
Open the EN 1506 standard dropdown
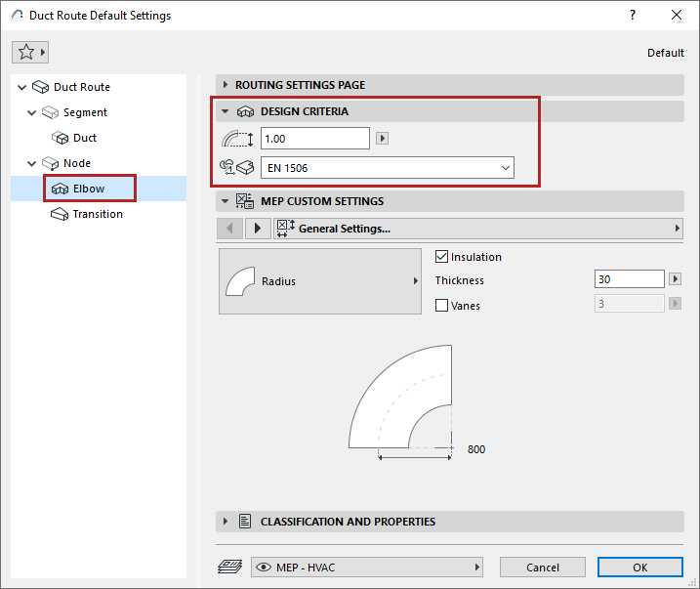click(x=388, y=168)
